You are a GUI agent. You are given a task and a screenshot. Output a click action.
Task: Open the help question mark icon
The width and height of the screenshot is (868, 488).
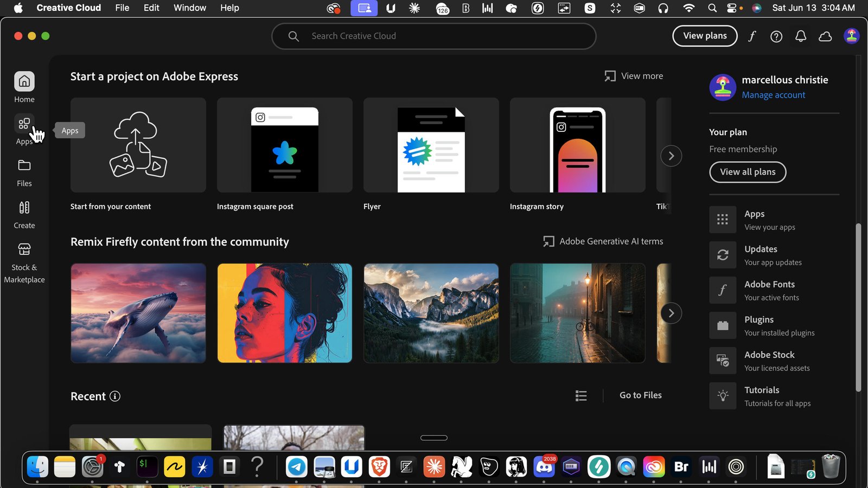click(x=776, y=36)
